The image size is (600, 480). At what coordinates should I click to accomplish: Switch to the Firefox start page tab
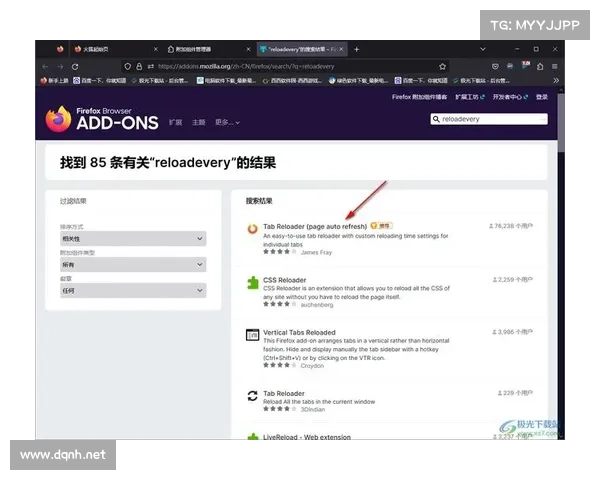(115, 49)
